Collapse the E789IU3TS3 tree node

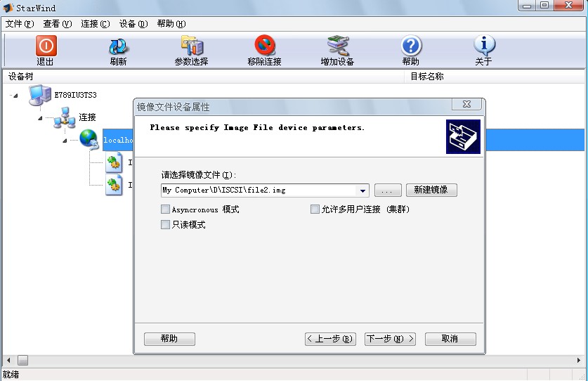coord(15,96)
